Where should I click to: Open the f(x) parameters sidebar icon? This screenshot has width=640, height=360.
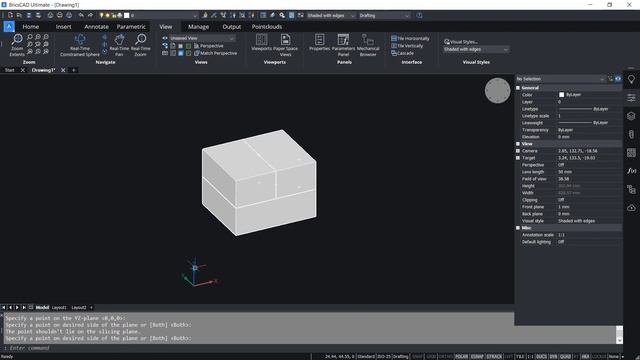(x=631, y=171)
